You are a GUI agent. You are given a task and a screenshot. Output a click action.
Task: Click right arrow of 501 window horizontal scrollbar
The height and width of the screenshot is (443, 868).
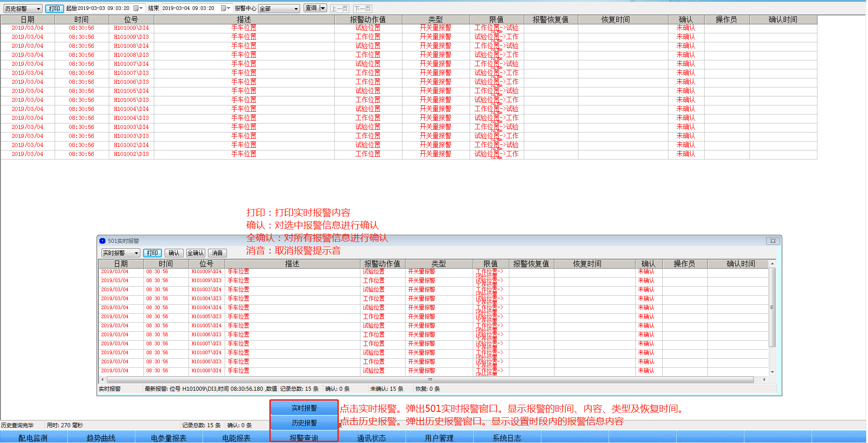coord(764,380)
